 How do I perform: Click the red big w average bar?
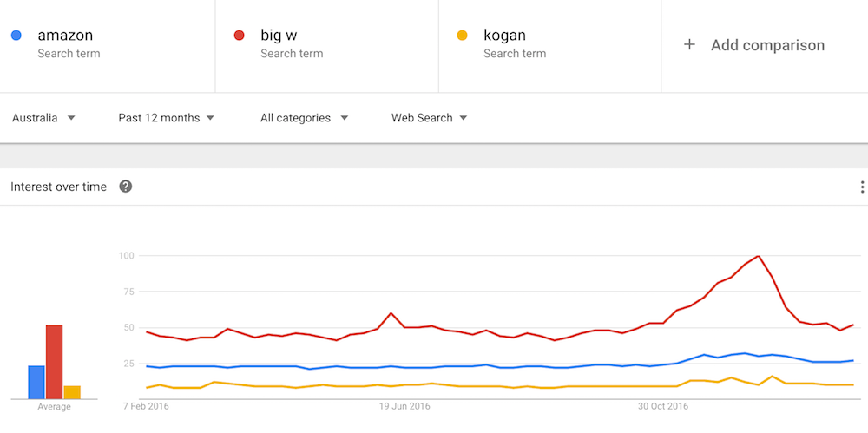pos(54,362)
